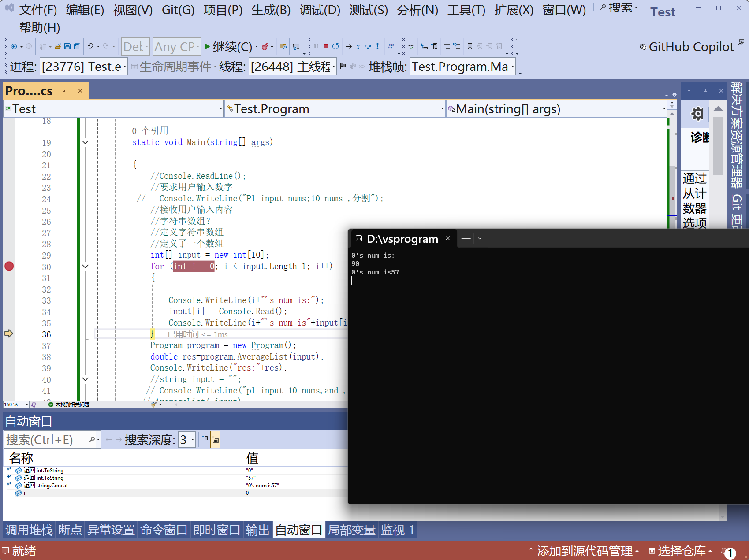749x560 pixels.
Task: Switch to the 调用堆栈 tab
Action: [x=29, y=530]
